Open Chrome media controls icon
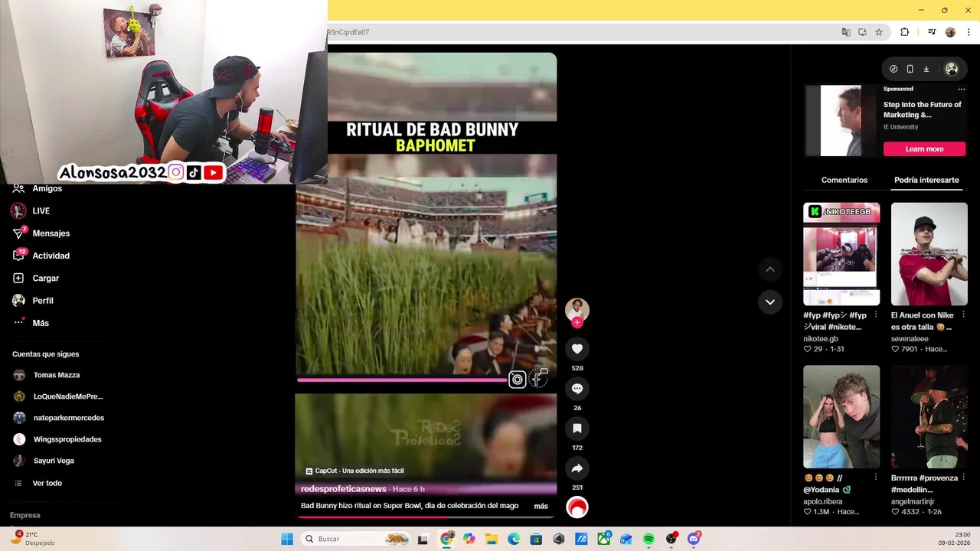980x551 pixels. coord(932,32)
